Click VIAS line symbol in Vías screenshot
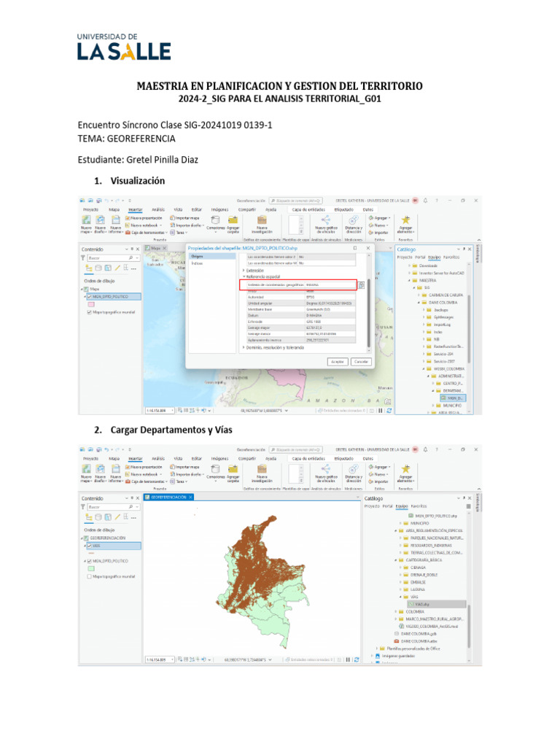Image resolution: width=560 pixels, height=747 pixels. pos(91,553)
